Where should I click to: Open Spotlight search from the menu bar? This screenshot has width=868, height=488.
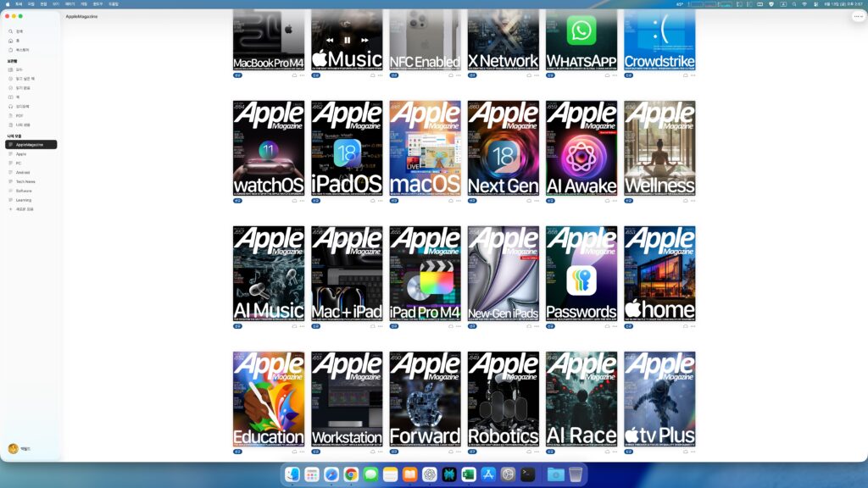coord(793,4)
